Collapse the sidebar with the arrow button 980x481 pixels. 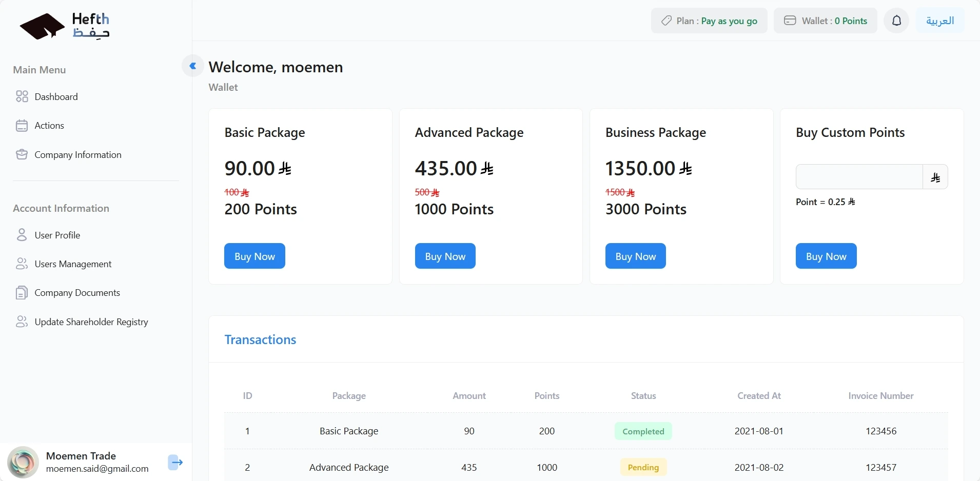193,66
